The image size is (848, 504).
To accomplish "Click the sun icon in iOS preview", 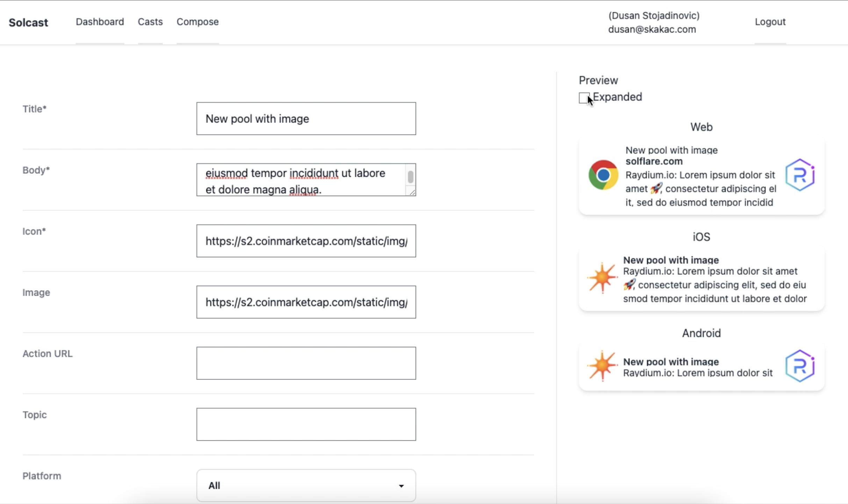I will click(x=602, y=278).
